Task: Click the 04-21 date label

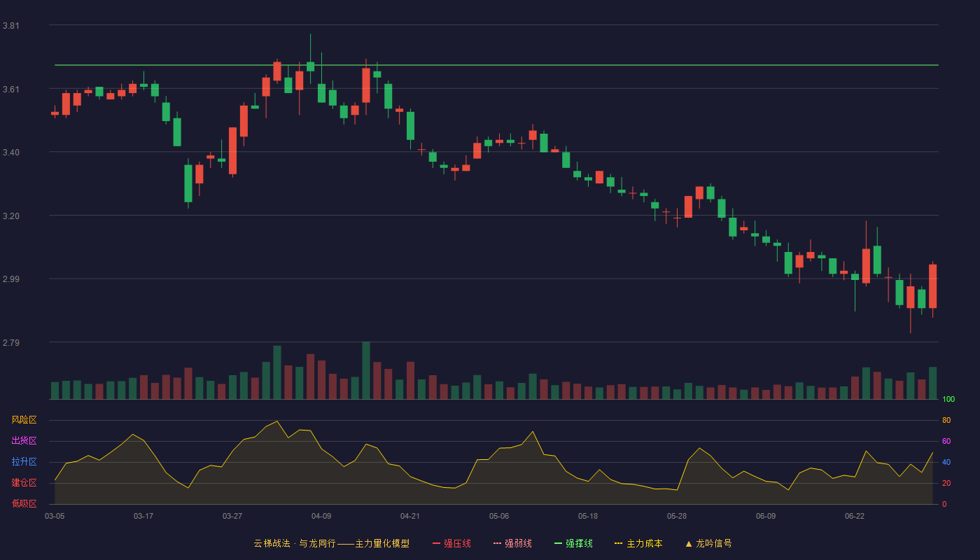Action: click(410, 516)
